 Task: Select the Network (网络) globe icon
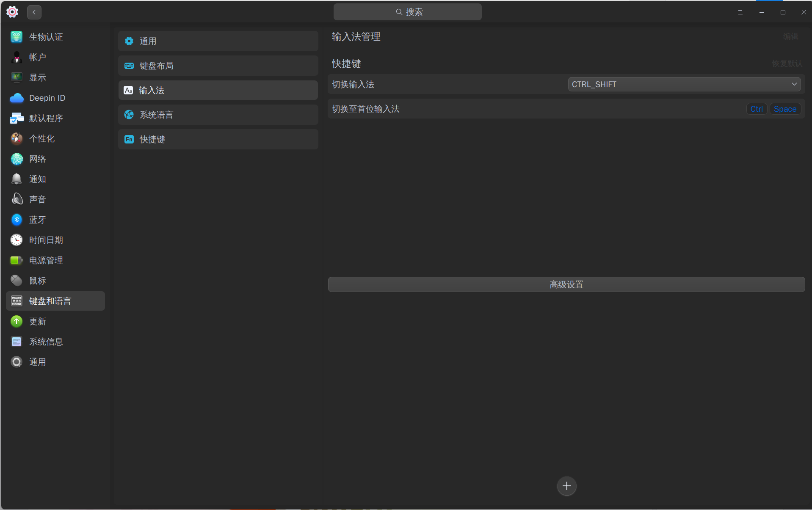point(17,159)
